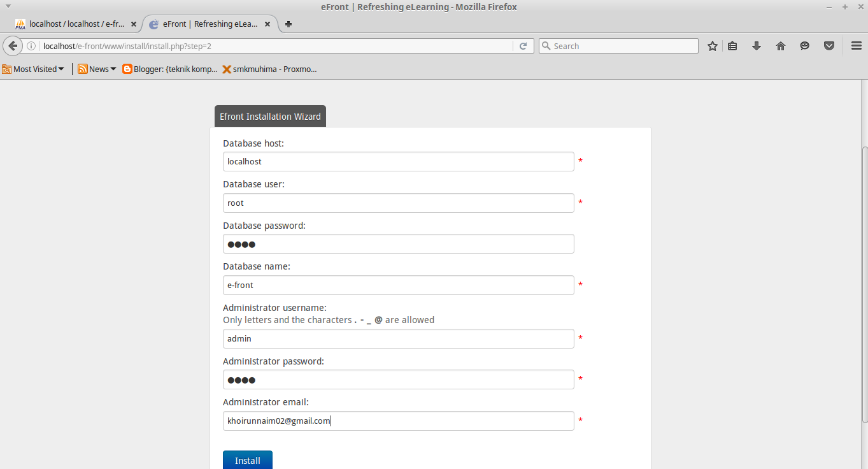Select the Administrator email field

399,421
